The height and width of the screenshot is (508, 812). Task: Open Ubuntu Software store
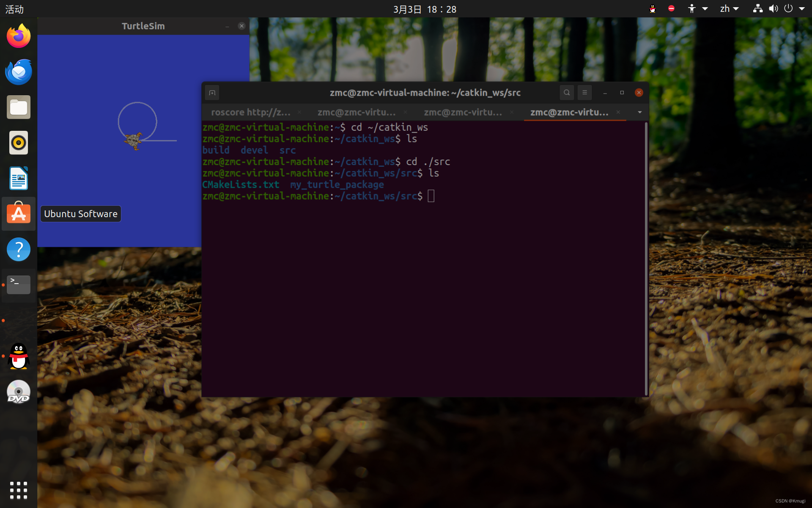pos(19,214)
